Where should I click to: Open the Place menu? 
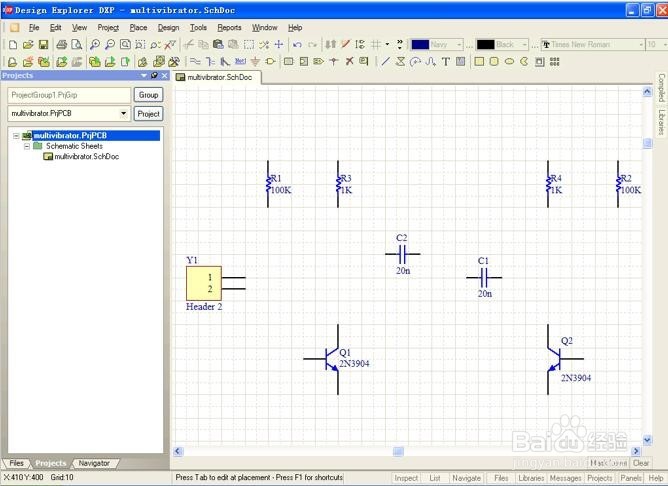click(138, 28)
